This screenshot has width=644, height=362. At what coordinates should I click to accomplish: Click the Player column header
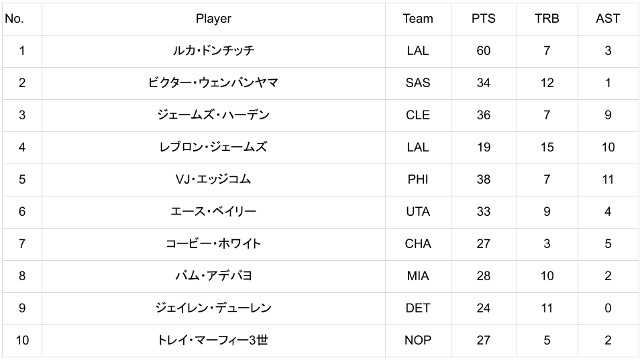point(213,19)
